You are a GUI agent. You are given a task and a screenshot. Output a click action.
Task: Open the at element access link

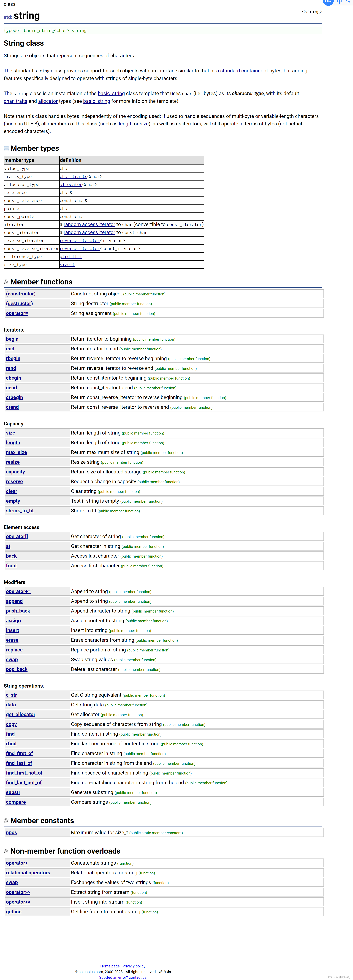(x=8, y=546)
